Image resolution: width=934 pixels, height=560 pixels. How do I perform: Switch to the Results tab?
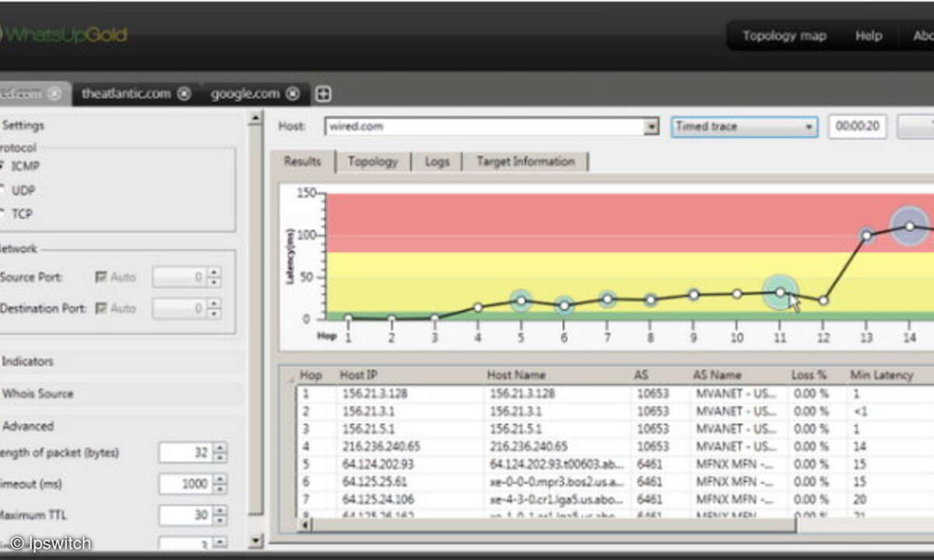[303, 162]
